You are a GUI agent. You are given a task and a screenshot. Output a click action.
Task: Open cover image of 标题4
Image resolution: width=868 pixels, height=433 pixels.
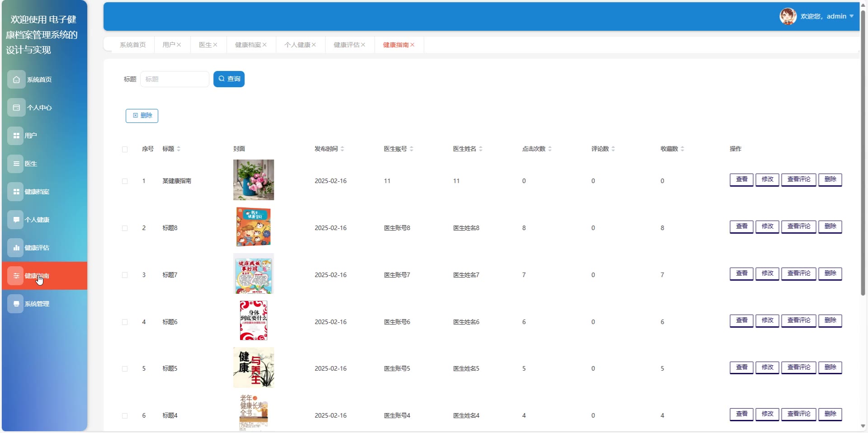pos(254,412)
